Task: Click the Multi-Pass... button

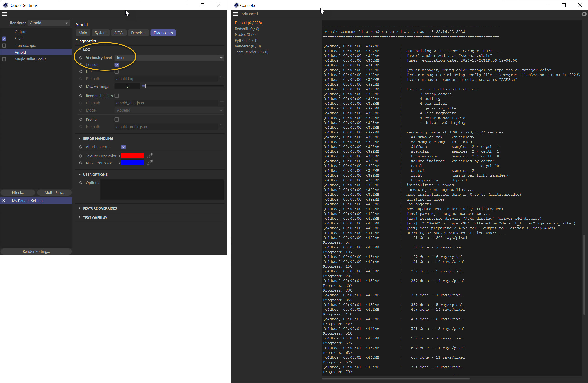Action: (x=54, y=193)
